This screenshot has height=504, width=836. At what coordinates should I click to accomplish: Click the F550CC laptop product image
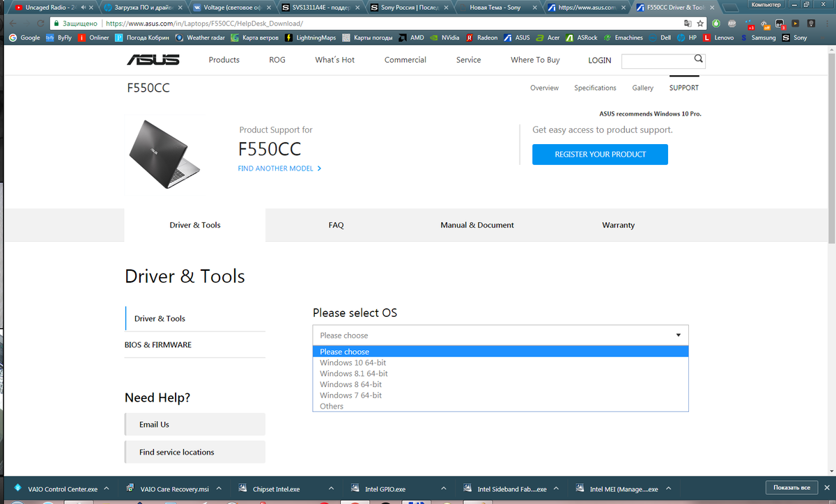coord(164,153)
